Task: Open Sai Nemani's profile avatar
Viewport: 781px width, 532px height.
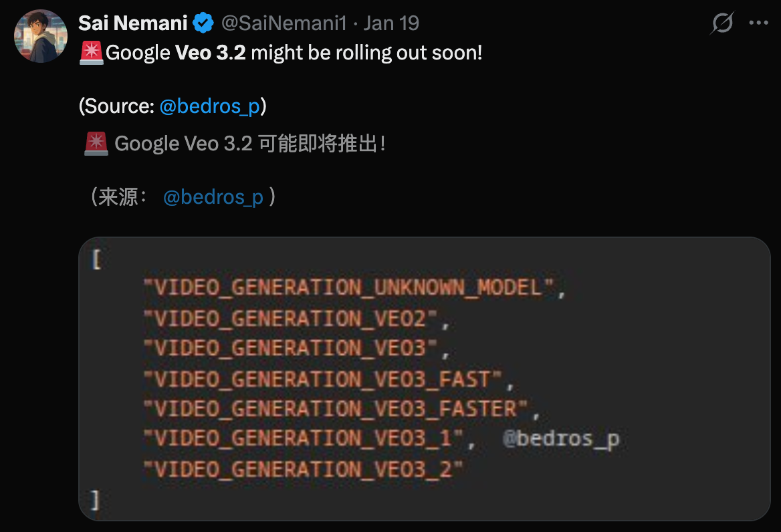Action: pos(40,36)
